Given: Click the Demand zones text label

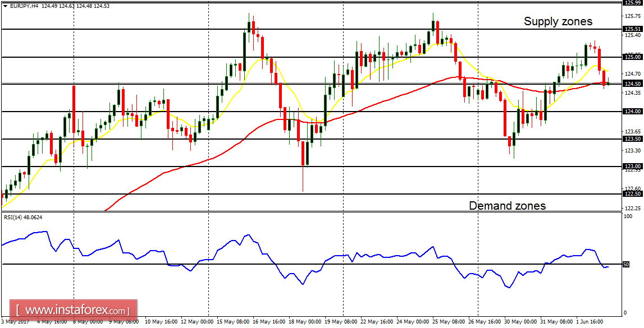Looking at the screenshot, I should click(507, 206).
